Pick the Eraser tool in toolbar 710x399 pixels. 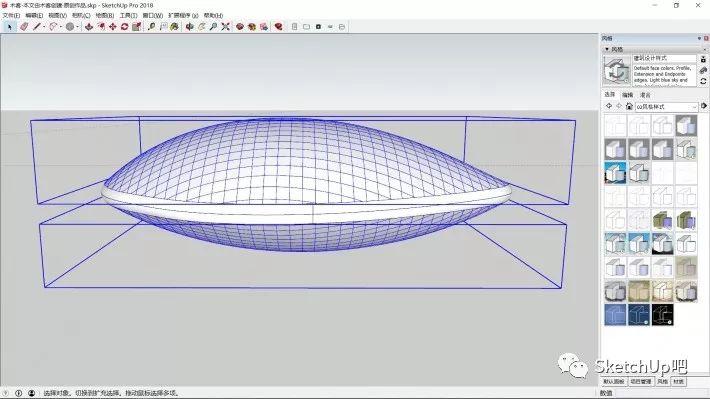24,27
